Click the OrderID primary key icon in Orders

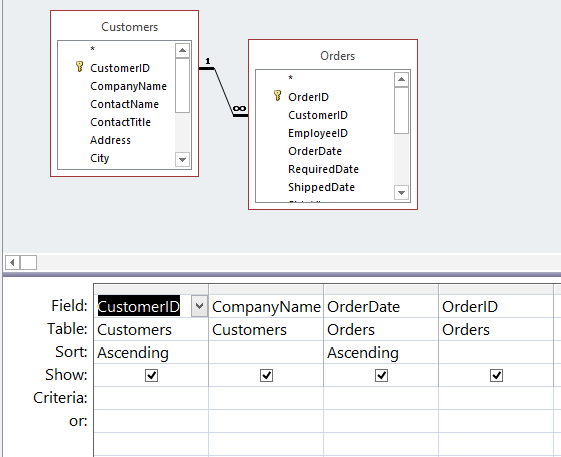coord(277,96)
